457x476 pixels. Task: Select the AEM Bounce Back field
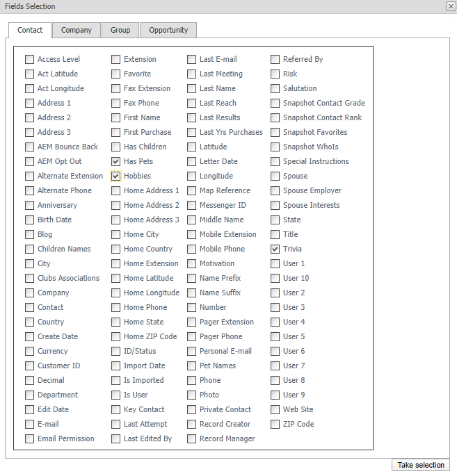tap(29, 147)
